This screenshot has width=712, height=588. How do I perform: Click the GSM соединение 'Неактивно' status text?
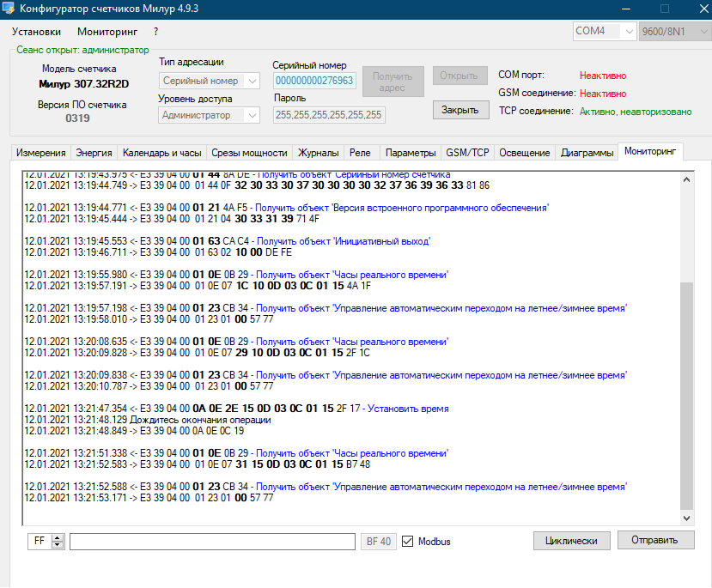click(x=603, y=94)
